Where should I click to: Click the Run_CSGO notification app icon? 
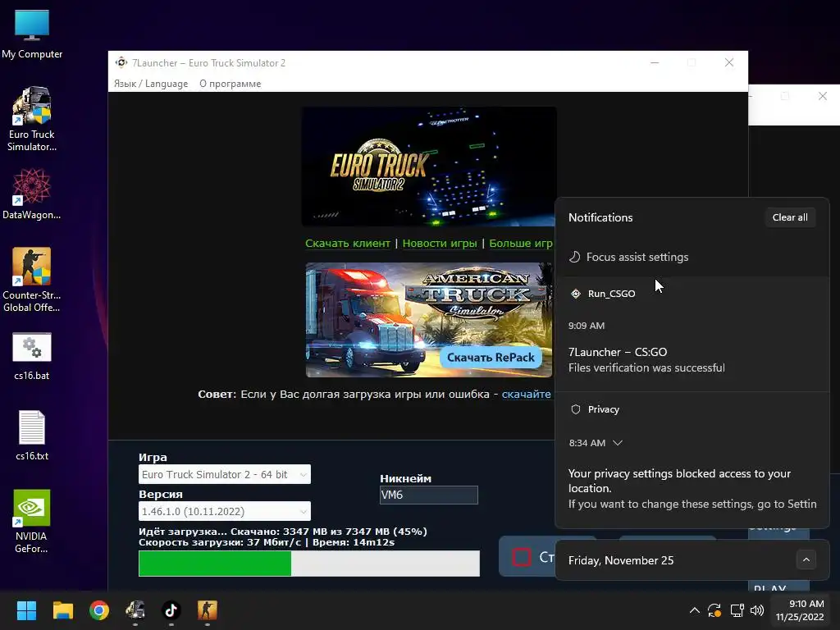[x=576, y=294]
